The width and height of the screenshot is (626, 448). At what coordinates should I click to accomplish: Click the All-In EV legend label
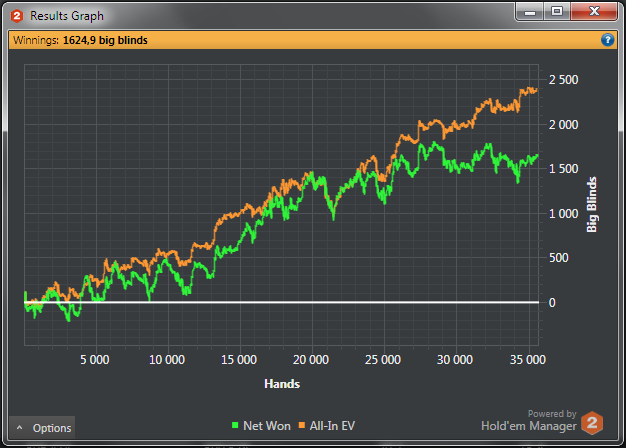coord(332,426)
